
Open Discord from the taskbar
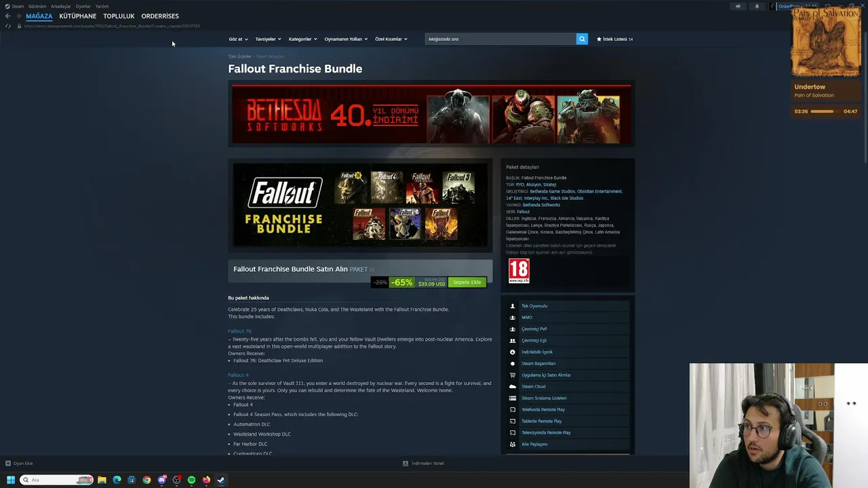[x=161, y=480]
